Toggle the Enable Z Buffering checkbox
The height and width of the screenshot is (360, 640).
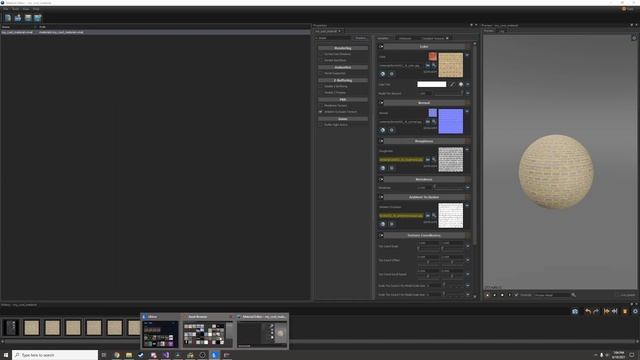321,87
